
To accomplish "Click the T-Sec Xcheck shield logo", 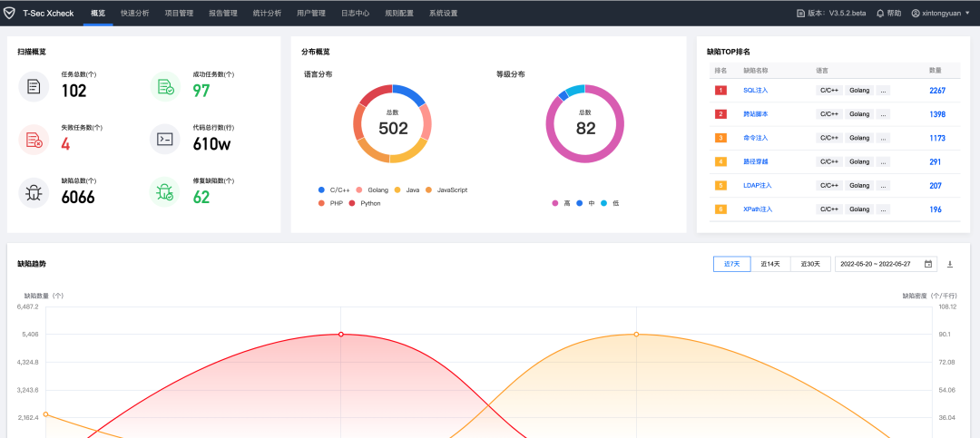I will pos(9,13).
